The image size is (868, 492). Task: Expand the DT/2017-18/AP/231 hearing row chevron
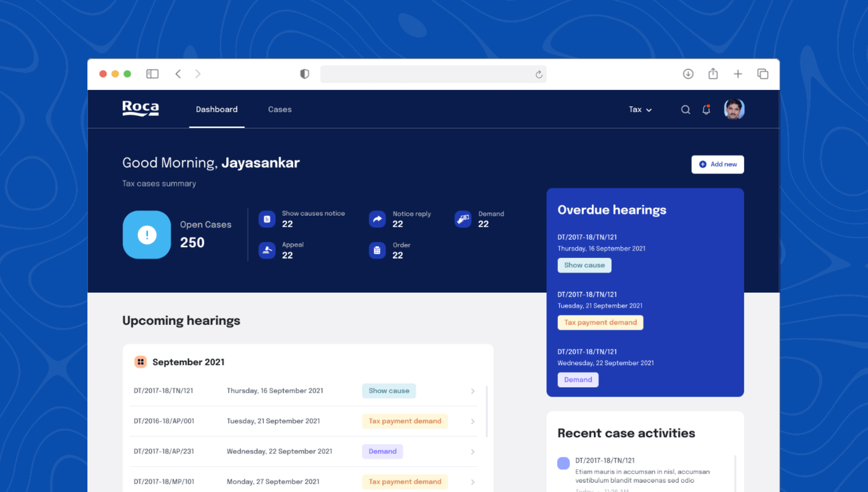(473, 452)
